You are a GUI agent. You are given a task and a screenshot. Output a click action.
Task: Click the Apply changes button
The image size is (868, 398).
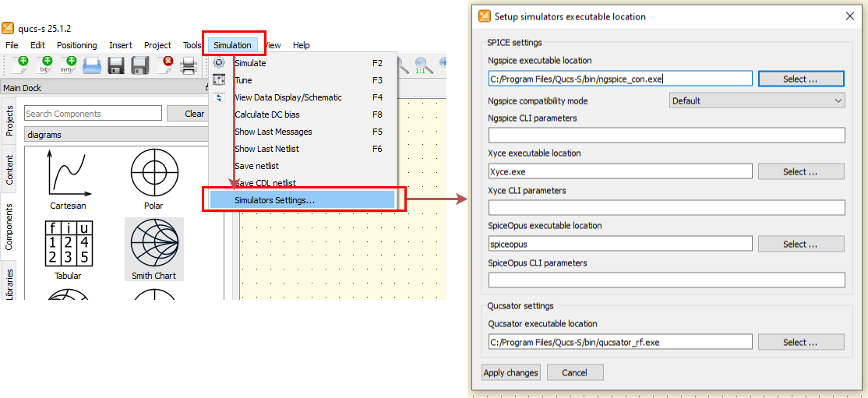pyautogui.click(x=510, y=372)
